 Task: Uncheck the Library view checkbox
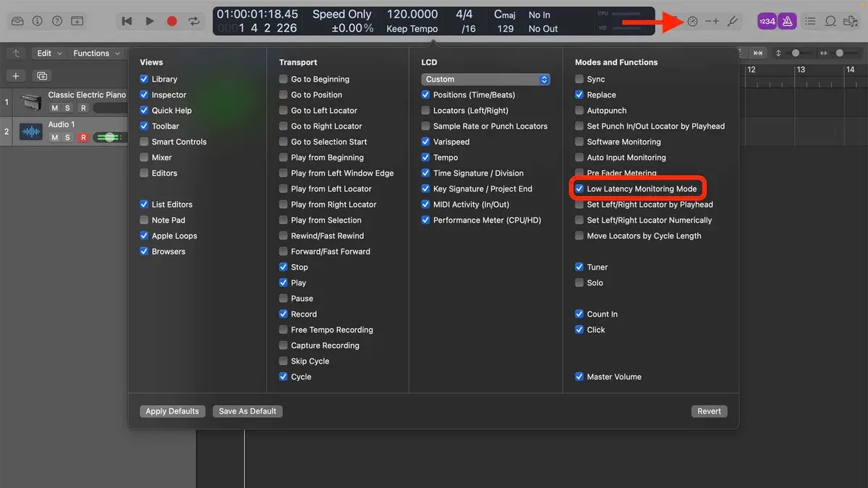(x=145, y=80)
